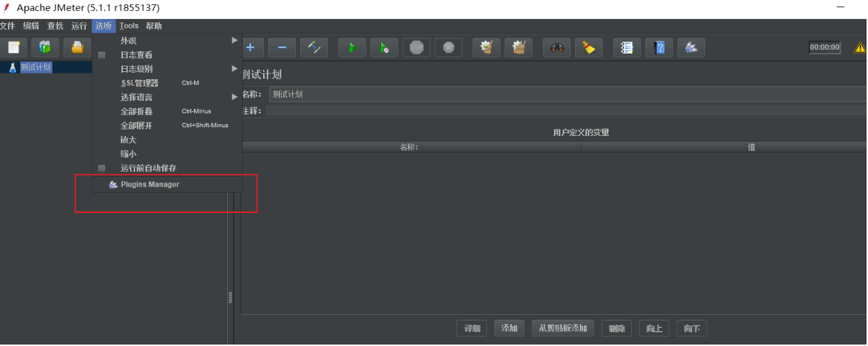Viewport: 868px width, 346px height.
Task: Select 全部展开 menu entry
Action: [167, 125]
